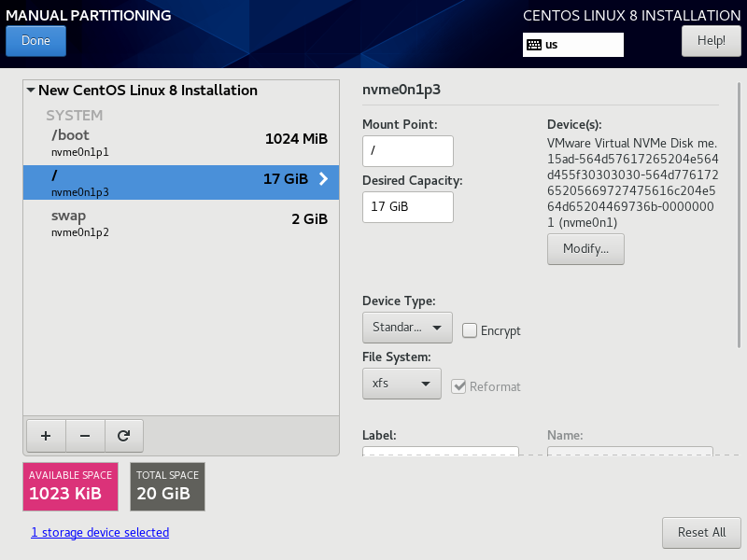Viewport: 747px width, 560px height.
Task: Click the keyboard layout icon next to us
Action: click(534, 45)
